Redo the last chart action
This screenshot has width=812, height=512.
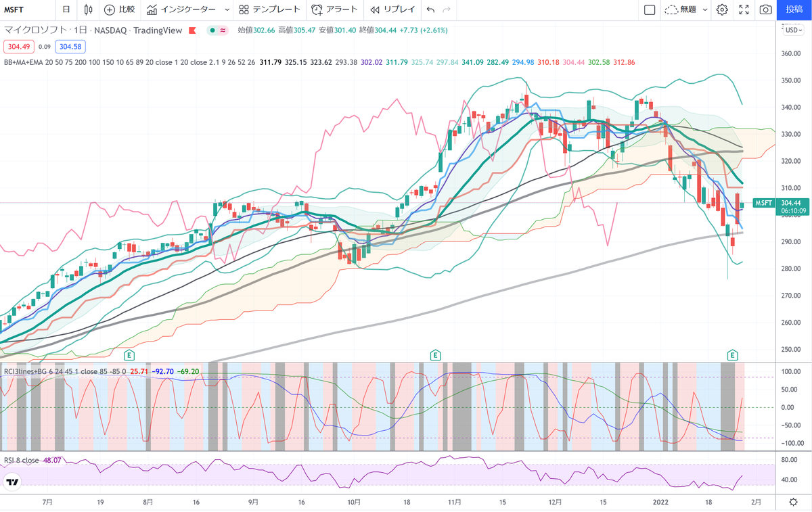pyautogui.click(x=446, y=9)
